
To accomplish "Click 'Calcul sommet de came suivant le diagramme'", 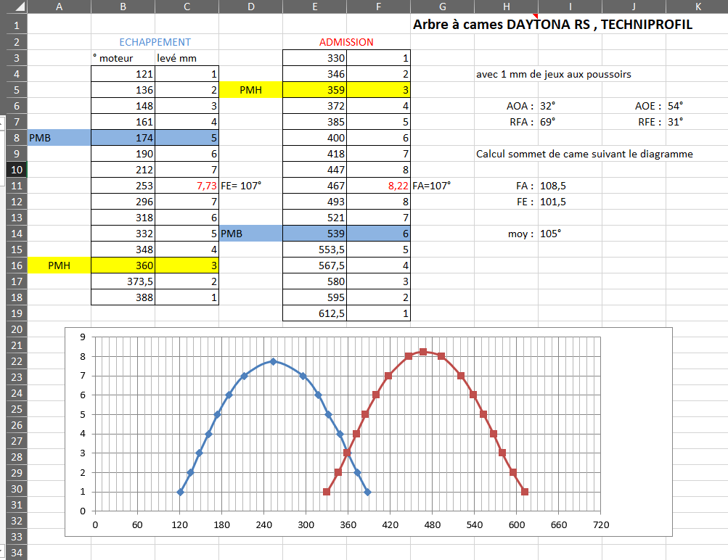I will click(584, 154).
